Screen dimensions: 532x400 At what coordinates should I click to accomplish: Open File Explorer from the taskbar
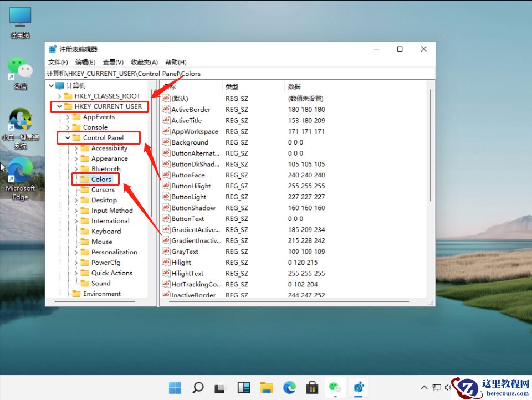(x=266, y=388)
